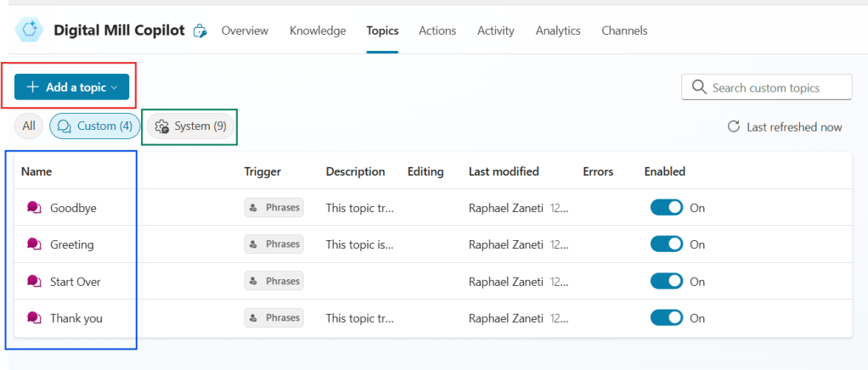Click the Add a topic button label
This screenshot has width=868, height=370.
[x=76, y=87]
